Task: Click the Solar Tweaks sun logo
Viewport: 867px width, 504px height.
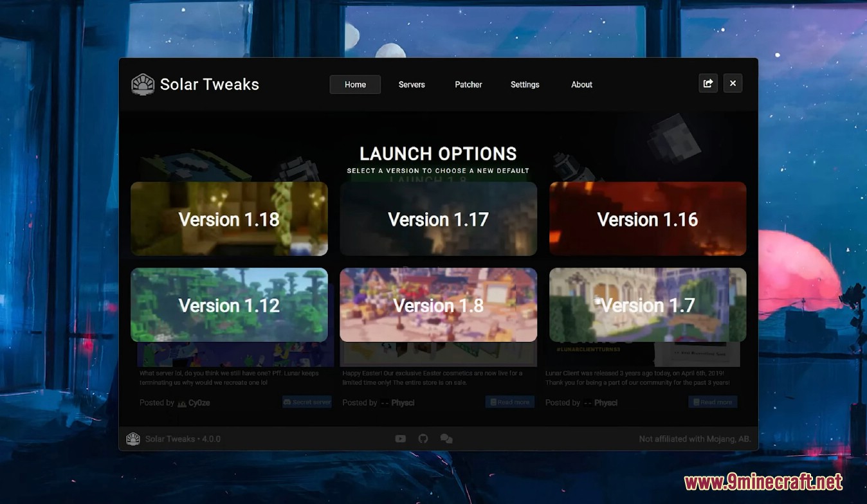Action: point(143,84)
